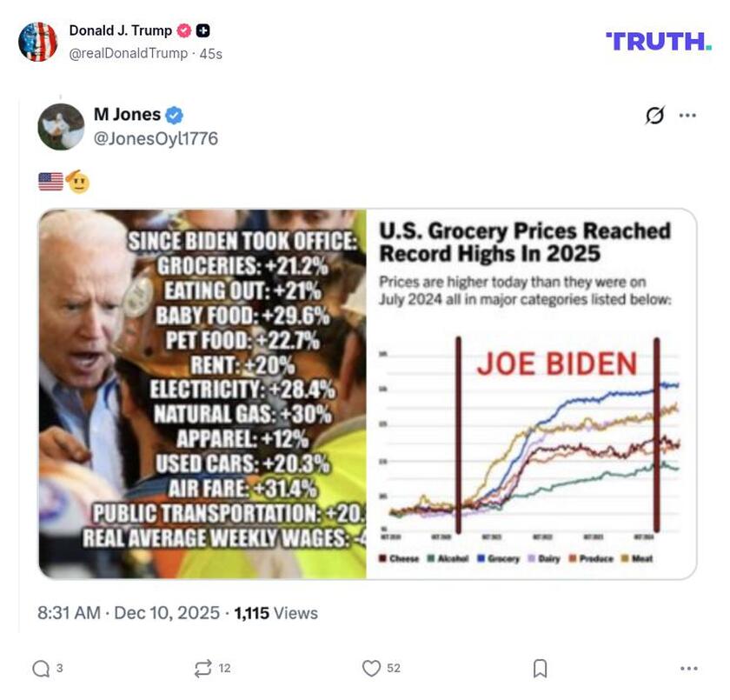This screenshot has height=700, width=730.
Task: Open the Biden price list image
Action: click(202, 394)
